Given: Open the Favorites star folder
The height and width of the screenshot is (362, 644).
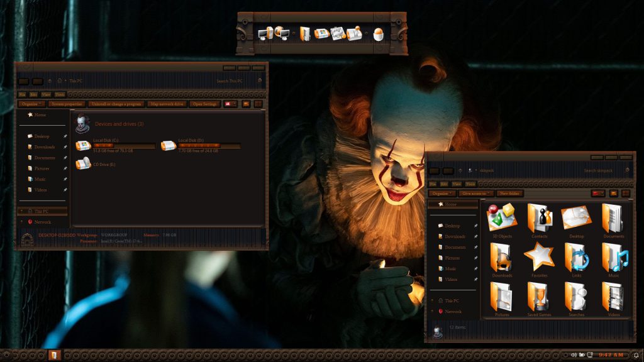Looking at the screenshot, I should 539,257.
